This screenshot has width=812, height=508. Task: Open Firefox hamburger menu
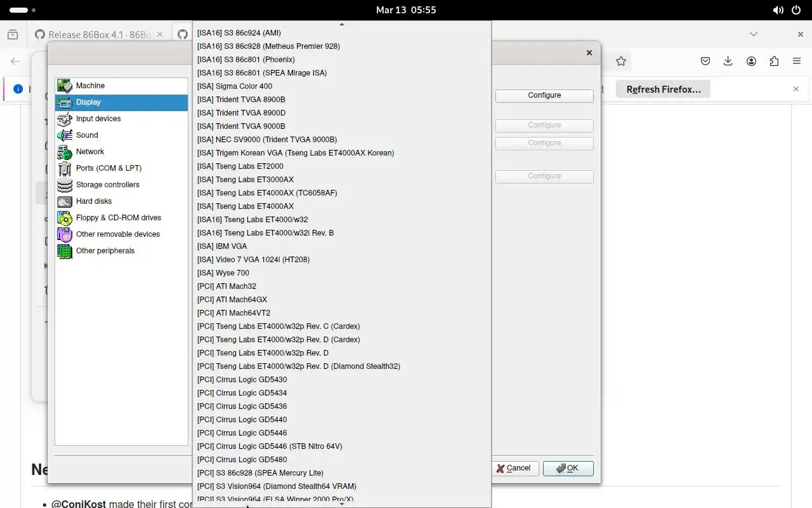click(797, 61)
